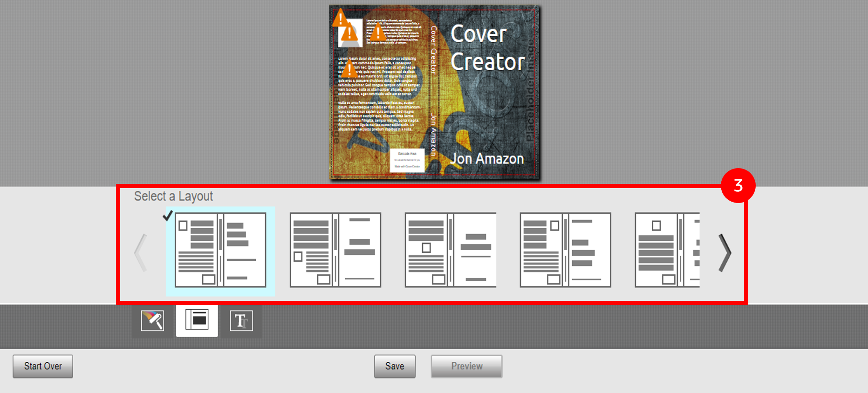
Task: Select the "Cover Creator" front cover title
Action: (x=487, y=48)
